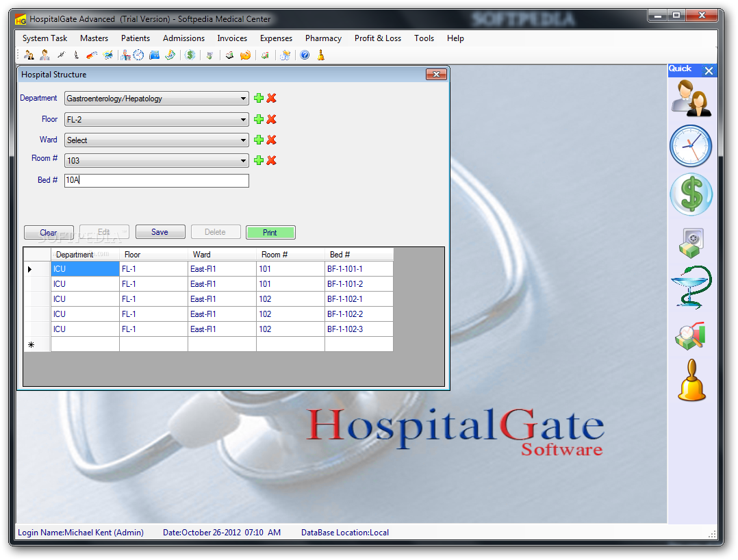
Task: Click the large clock in Quick panel
Action: (x=691, y=146)
